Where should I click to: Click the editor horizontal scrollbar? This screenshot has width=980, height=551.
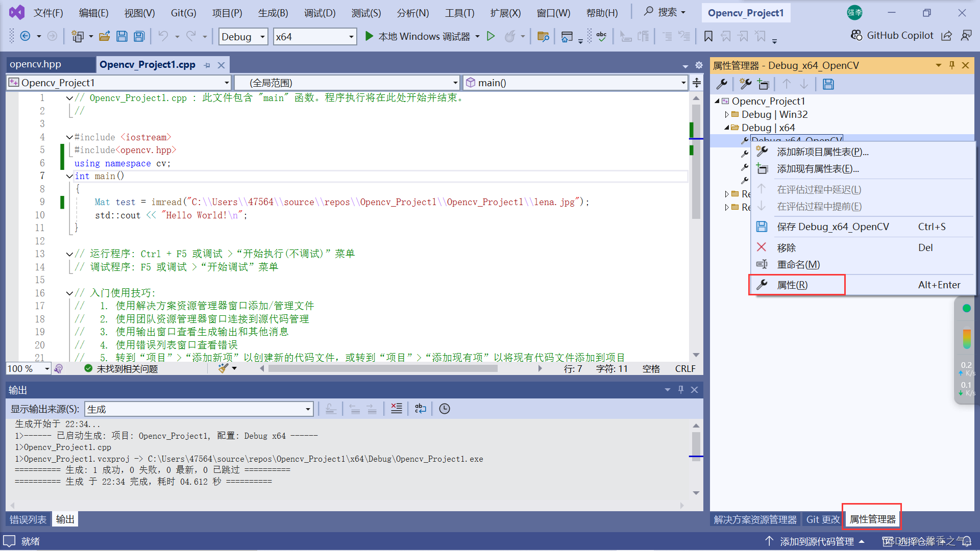tap(383, 368)
